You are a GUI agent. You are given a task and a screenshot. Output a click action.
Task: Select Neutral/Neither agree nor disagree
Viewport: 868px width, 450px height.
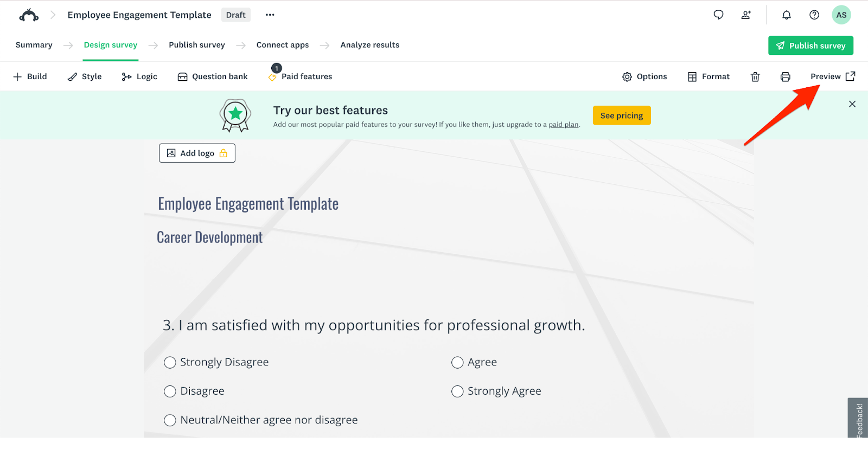[x=169, y=420]
